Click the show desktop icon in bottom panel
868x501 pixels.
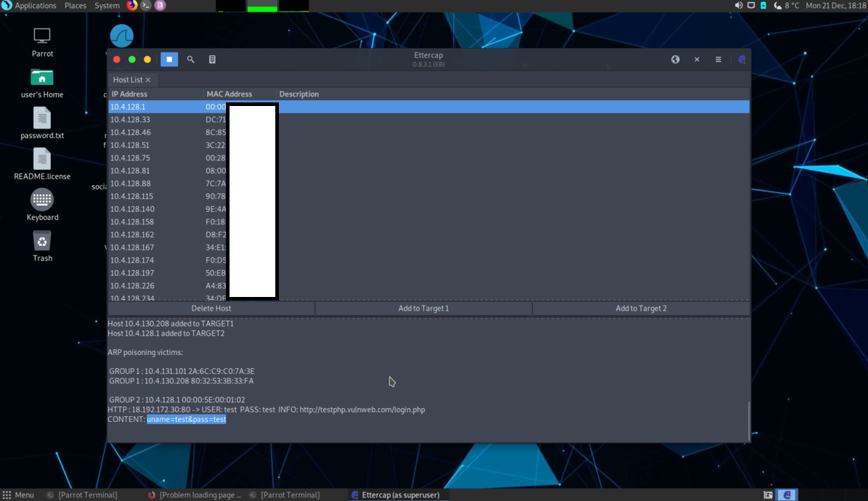click(768, 495)
